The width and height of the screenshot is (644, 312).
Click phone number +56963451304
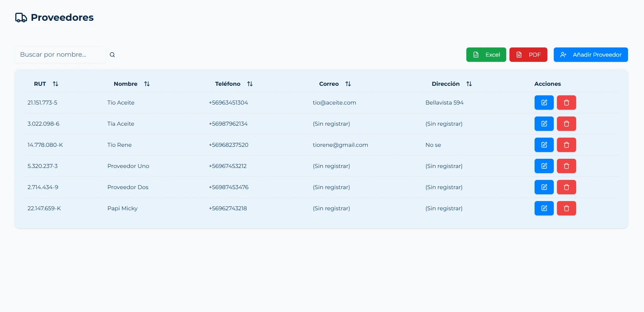228,103
